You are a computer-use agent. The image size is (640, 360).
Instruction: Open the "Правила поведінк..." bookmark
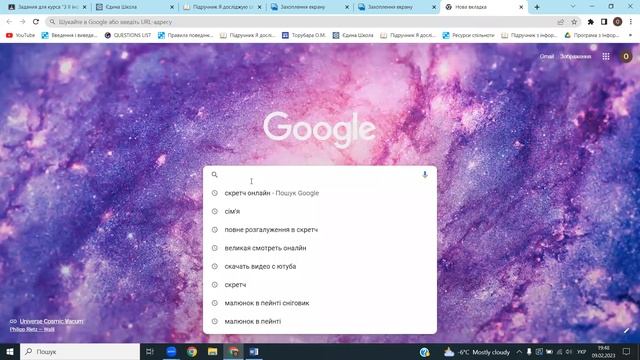pos(186,36)
